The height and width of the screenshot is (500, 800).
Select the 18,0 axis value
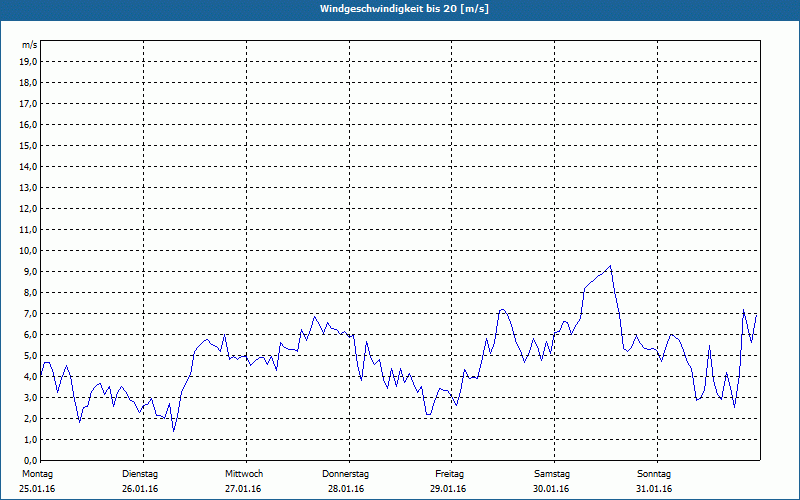(x=28, y=83)
